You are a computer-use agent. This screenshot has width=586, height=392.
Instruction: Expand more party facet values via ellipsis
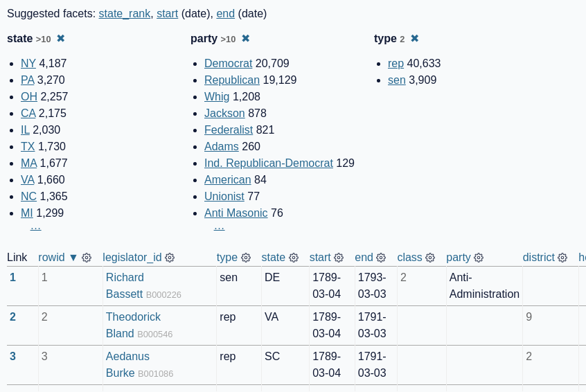point(219,226)
